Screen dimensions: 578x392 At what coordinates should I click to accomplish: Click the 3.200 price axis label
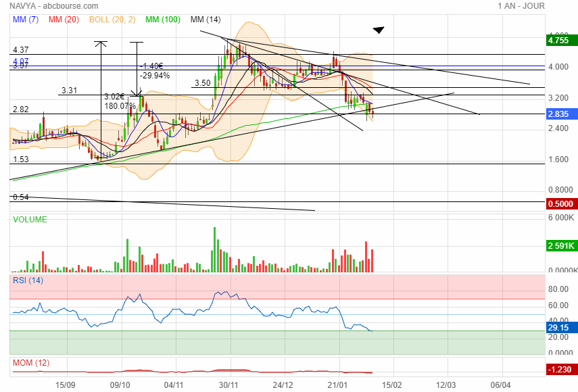tap(558, 97)
